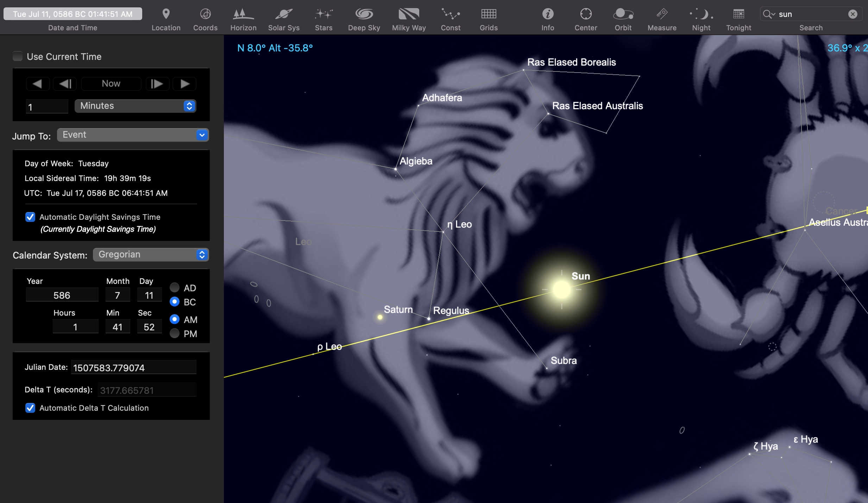Click the Delta T seconds field

[147, 390]
